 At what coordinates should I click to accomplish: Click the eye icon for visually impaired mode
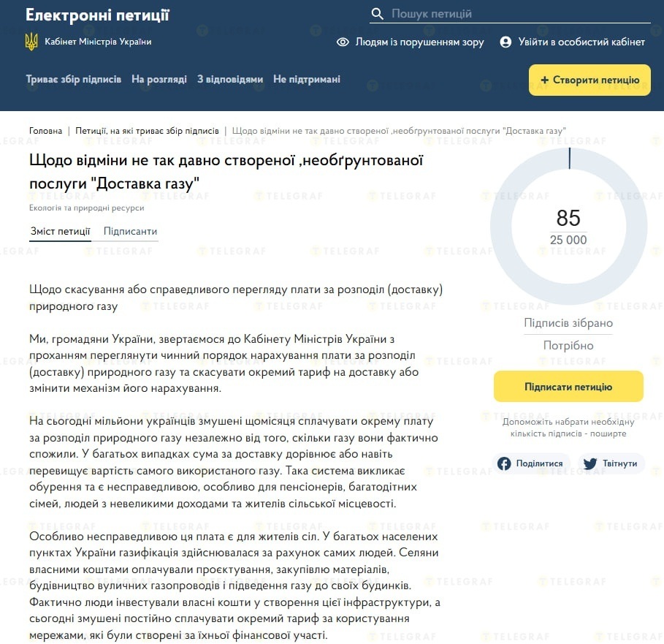click(x=343, y=42)
